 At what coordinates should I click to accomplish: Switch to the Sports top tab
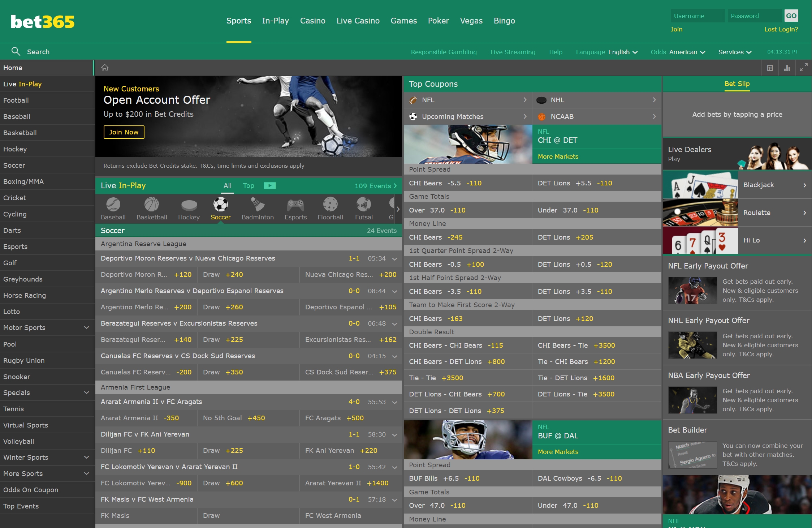pyautogui.click(x=239, y=21)
